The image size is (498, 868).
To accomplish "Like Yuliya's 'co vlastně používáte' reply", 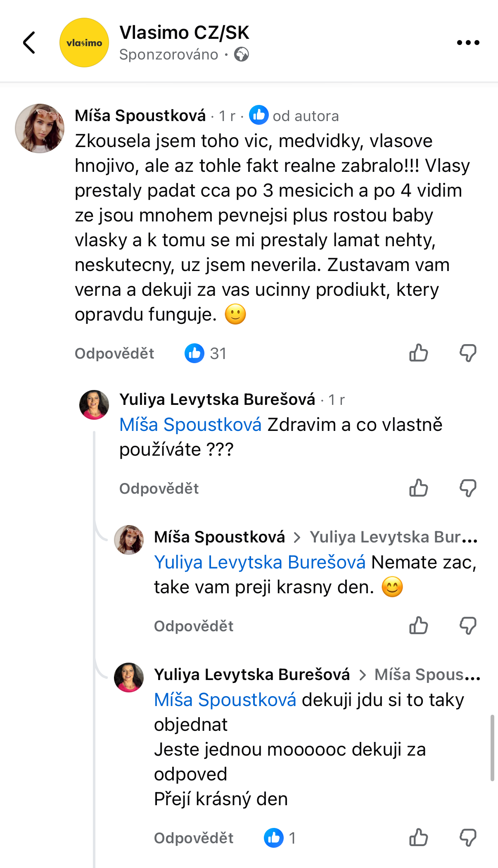I will point(418,488).
